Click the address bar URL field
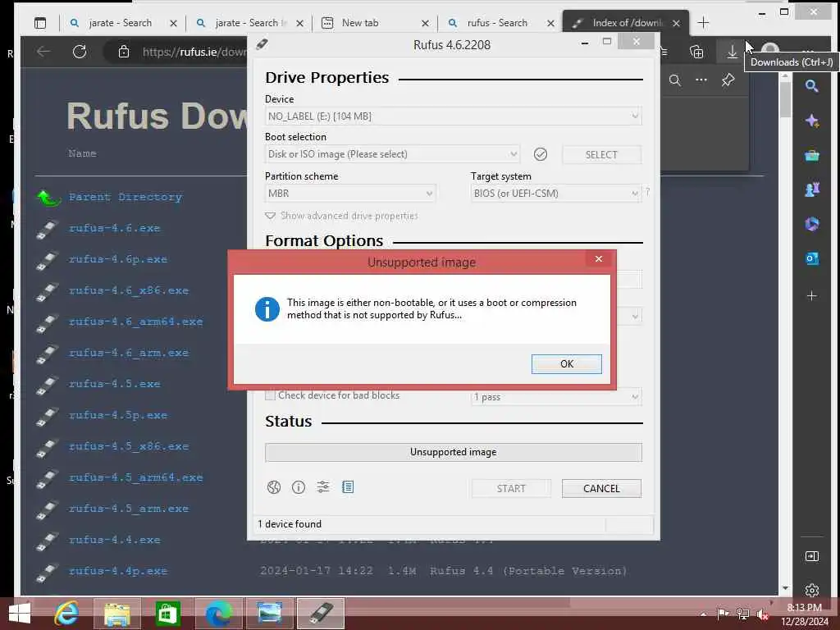The height and width of the screenshot is (630, 840). [194, 52]
